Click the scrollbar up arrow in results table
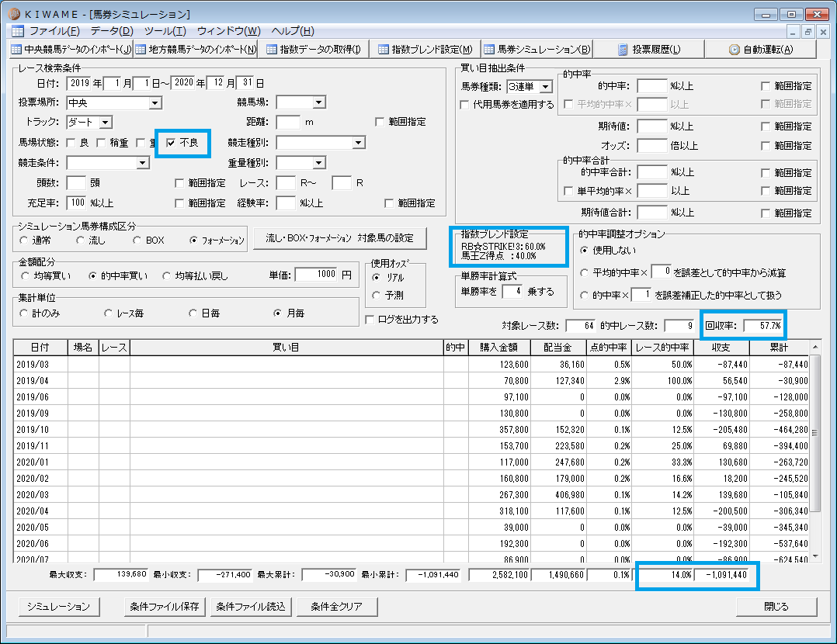 coord(815,348)
